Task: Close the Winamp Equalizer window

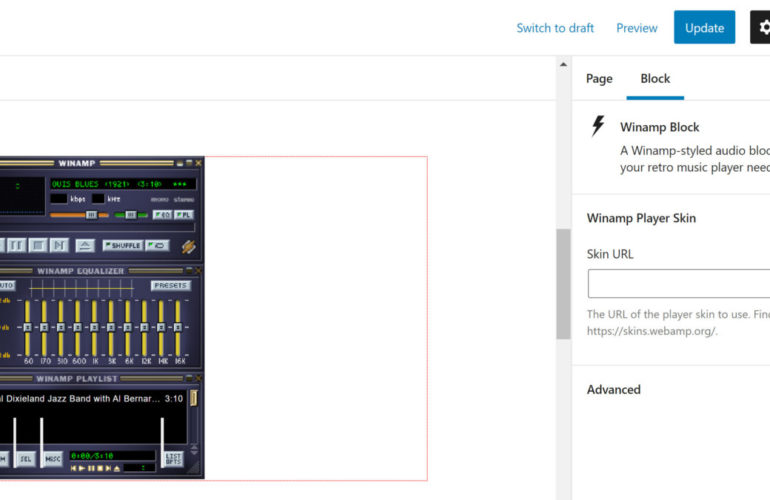Action: coord(198,271)
